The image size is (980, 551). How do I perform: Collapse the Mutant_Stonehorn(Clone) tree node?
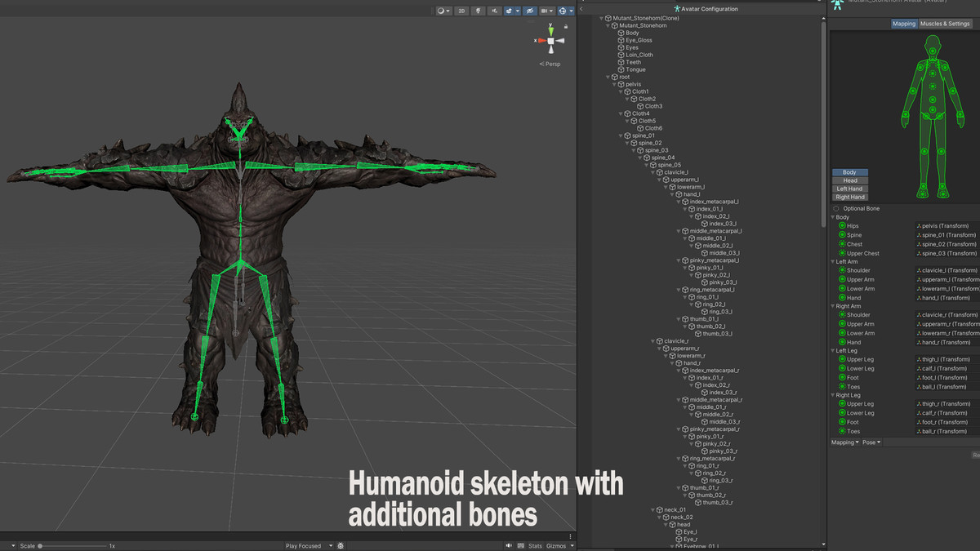602,18
